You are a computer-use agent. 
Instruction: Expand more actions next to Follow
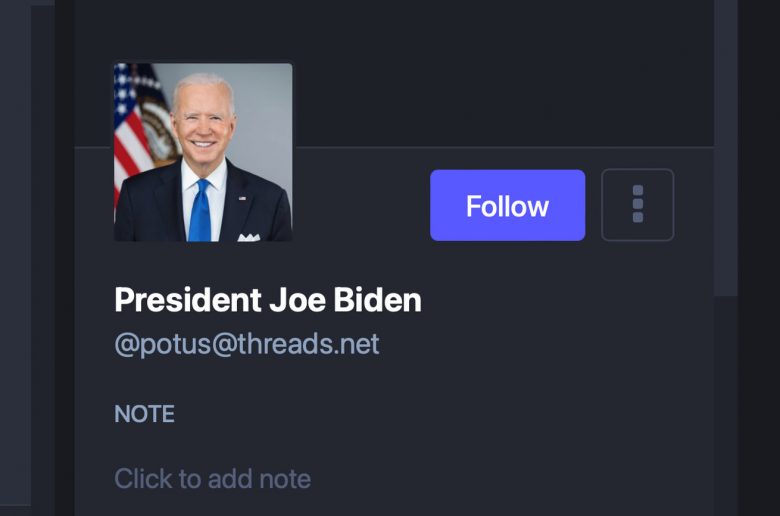[x=637, y=205]
